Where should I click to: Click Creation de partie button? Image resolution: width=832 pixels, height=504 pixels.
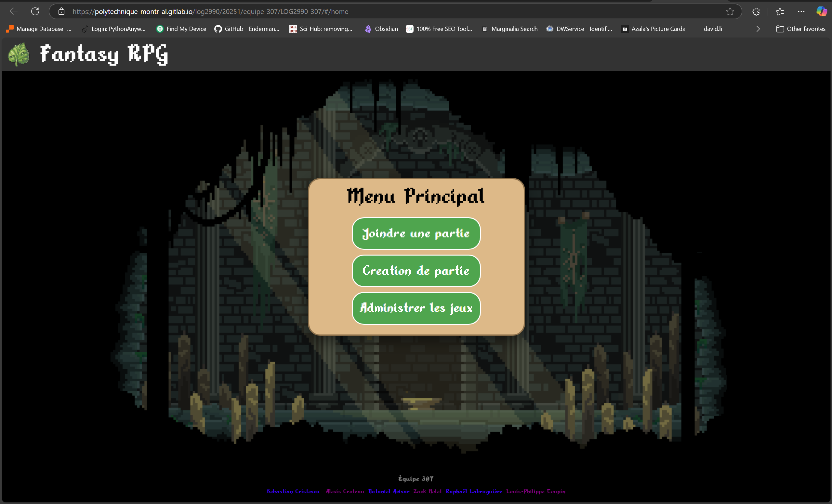coord(416,271)
